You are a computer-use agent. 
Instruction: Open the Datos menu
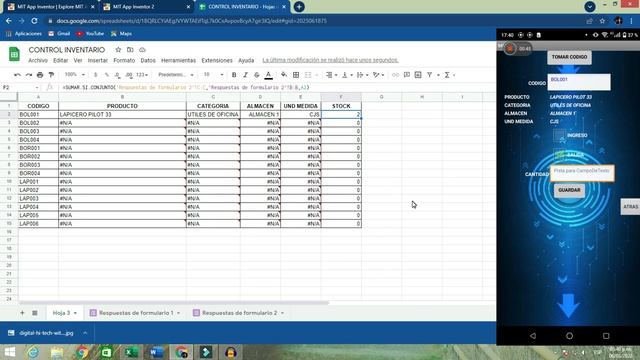tap(148, 60)
